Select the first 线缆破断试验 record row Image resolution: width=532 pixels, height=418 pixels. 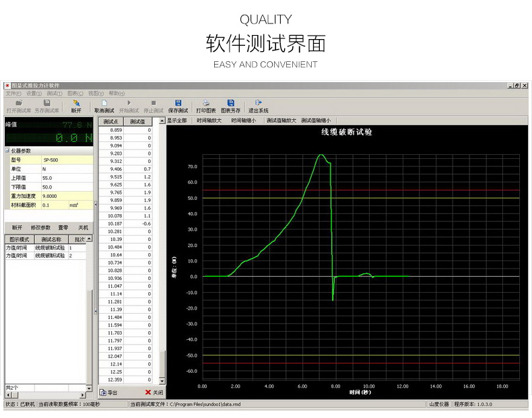pyautogui.click(x=50, y=248)
